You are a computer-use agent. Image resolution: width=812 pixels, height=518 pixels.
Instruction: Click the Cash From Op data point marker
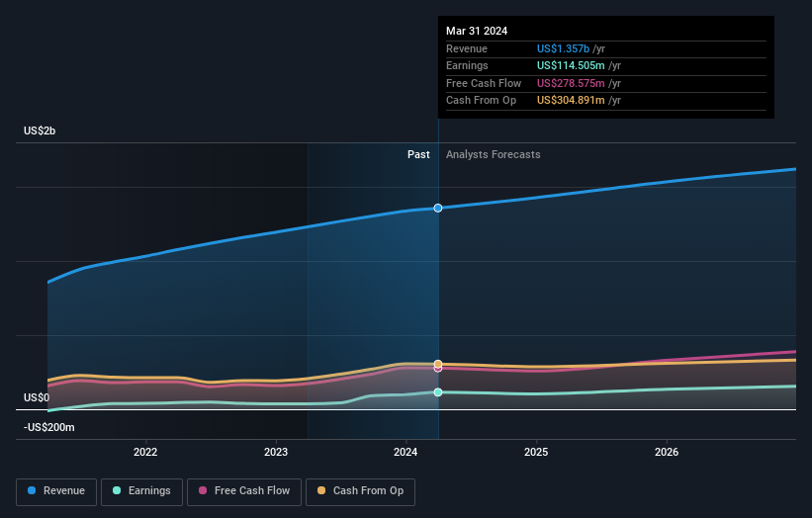pos(438,364)
